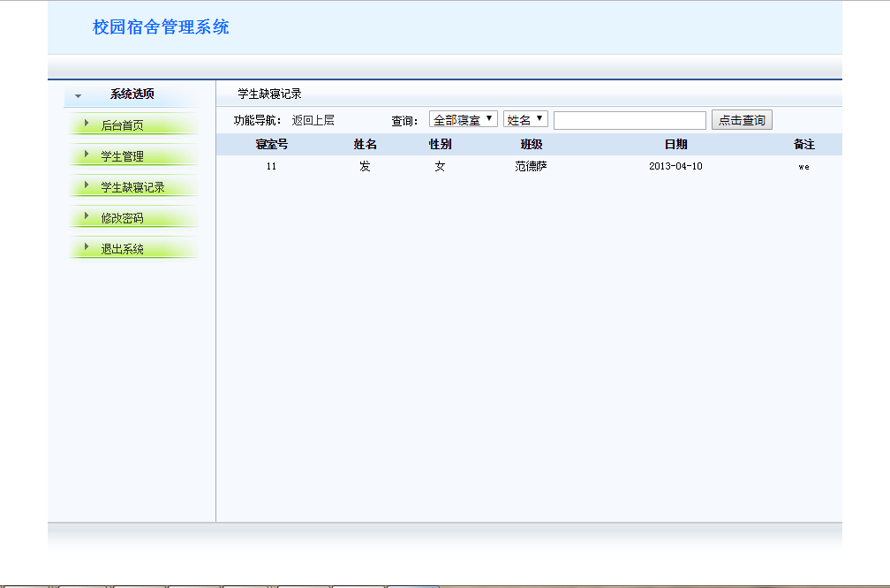The width and height of the screenshot is (890, 588).
Task: Click the 系统选项 panel heading
Action: 132,94
